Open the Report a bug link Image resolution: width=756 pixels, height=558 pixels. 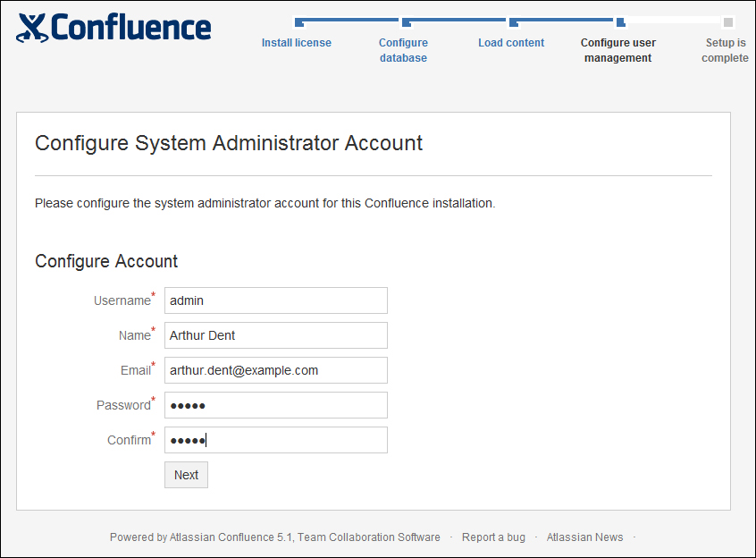click(493, 537)
